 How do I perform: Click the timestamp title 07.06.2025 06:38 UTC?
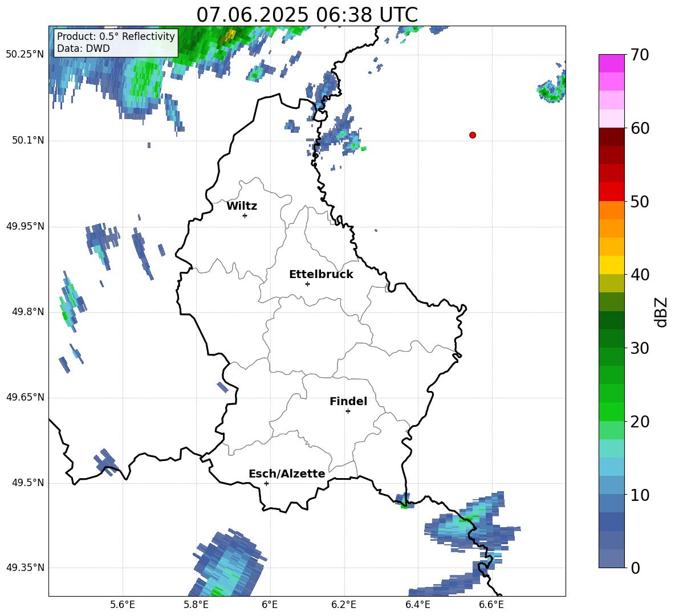pos(307,15)
